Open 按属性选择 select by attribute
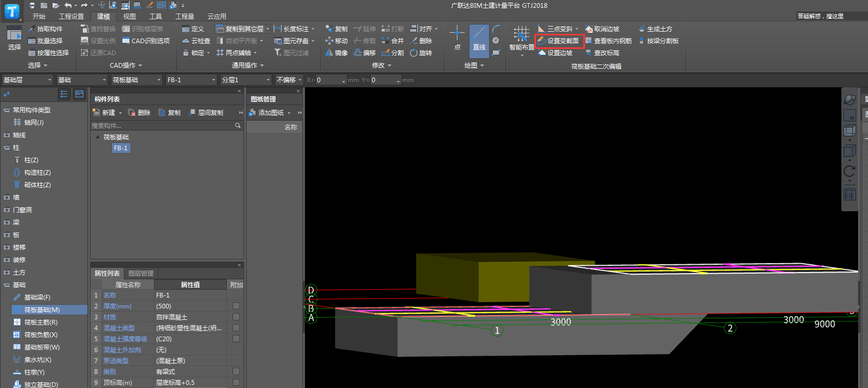868x388 pixels. (48, 53)
